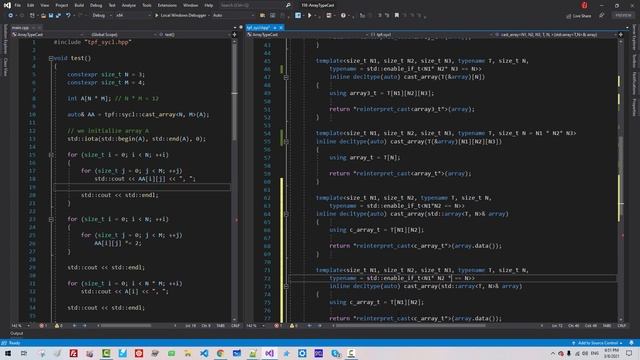
Task: Click the notifications bell in status bar
Action: pyautogui.click(x=632, y=343)
